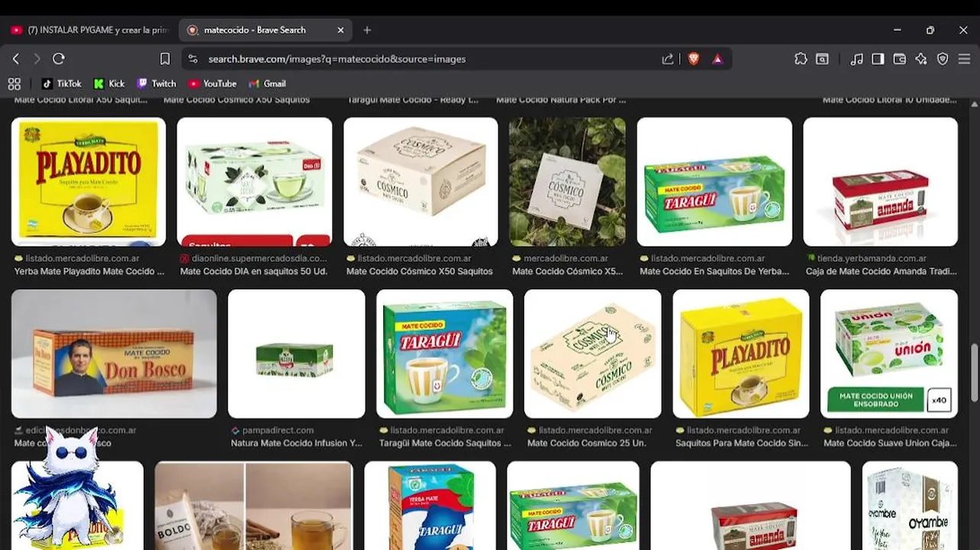Open the Unión x40 ensobrado image

coord(889,354)
